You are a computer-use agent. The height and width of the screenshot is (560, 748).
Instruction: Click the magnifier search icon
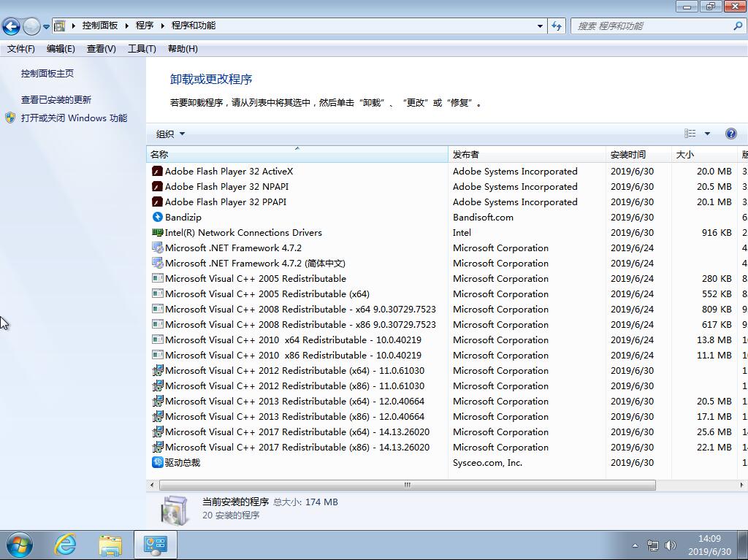click(x=738, y=26)
